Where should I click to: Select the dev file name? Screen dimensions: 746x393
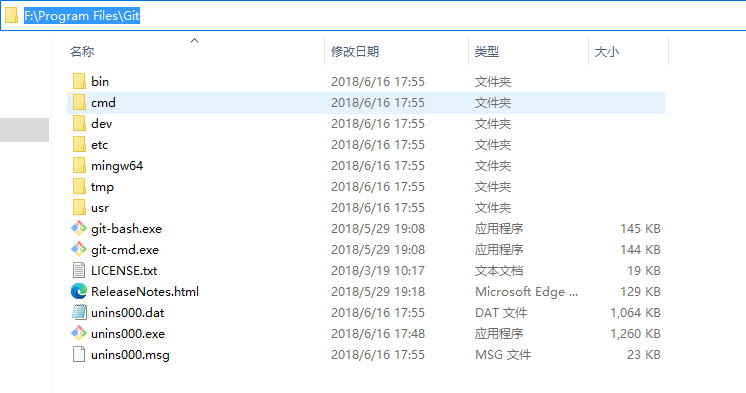click(102, 123)
